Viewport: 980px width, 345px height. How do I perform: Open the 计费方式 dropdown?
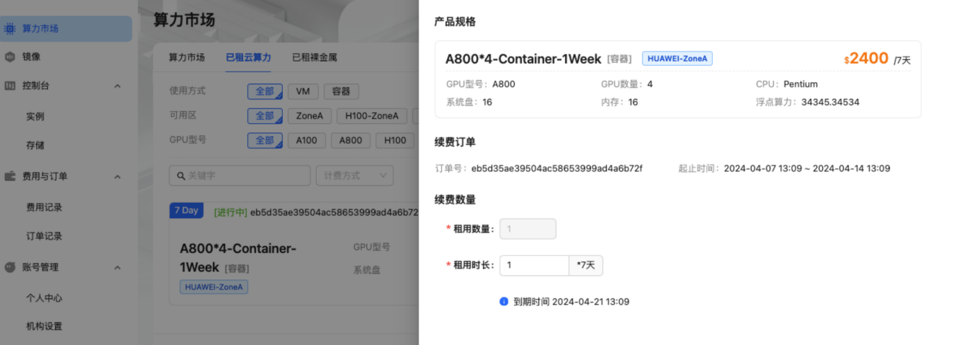355,175
